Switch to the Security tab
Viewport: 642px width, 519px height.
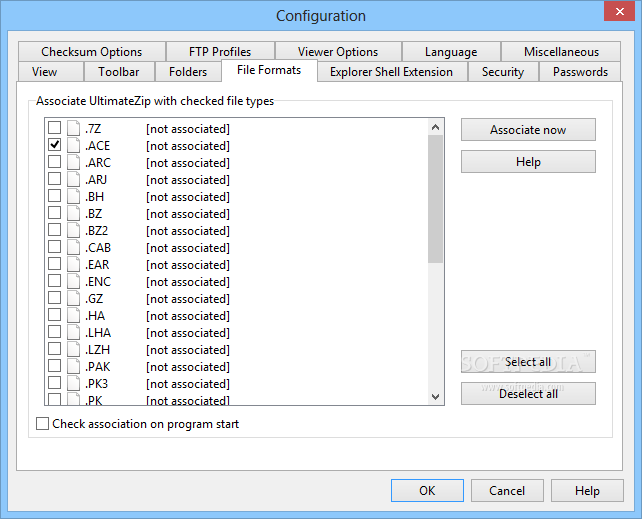(x=503, y=72)
